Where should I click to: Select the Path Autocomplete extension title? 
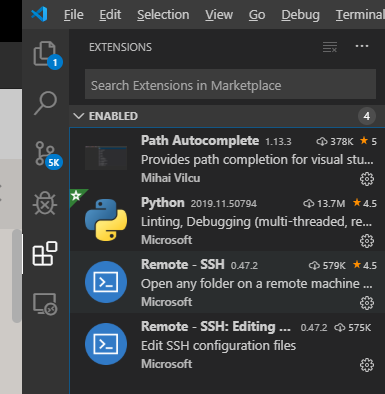(x=200, y=141)
